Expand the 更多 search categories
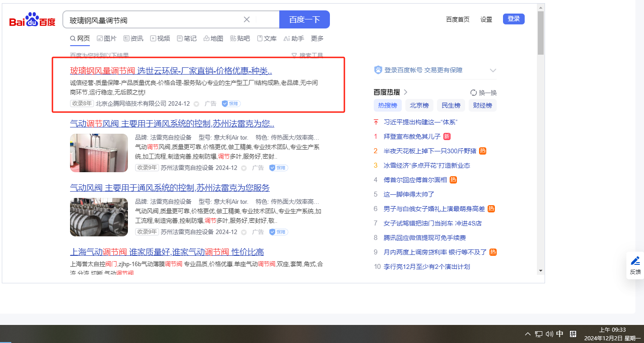Image resolution: width=644 pixels, height=343 pixels. coord(317,38)
